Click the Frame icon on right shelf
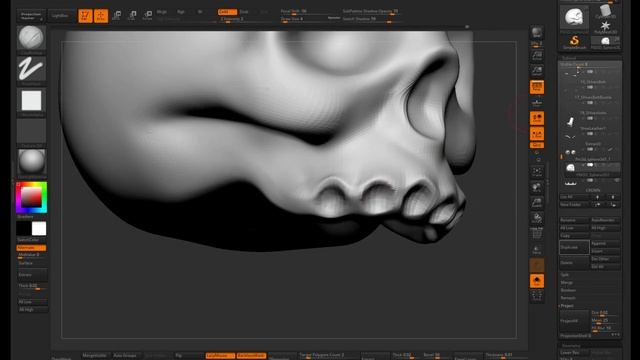The width and height of the screenshot is (640, 360). coord(537,172)
